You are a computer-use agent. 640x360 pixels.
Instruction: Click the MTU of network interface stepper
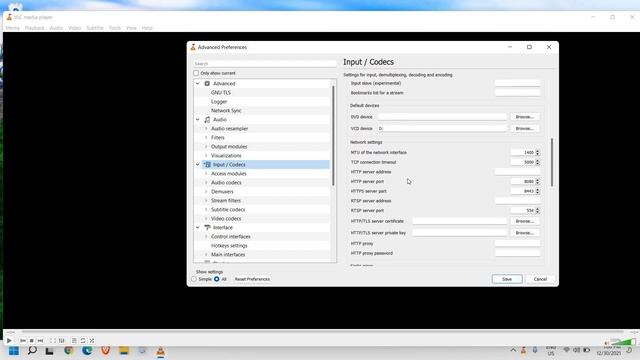pos(537,152)
